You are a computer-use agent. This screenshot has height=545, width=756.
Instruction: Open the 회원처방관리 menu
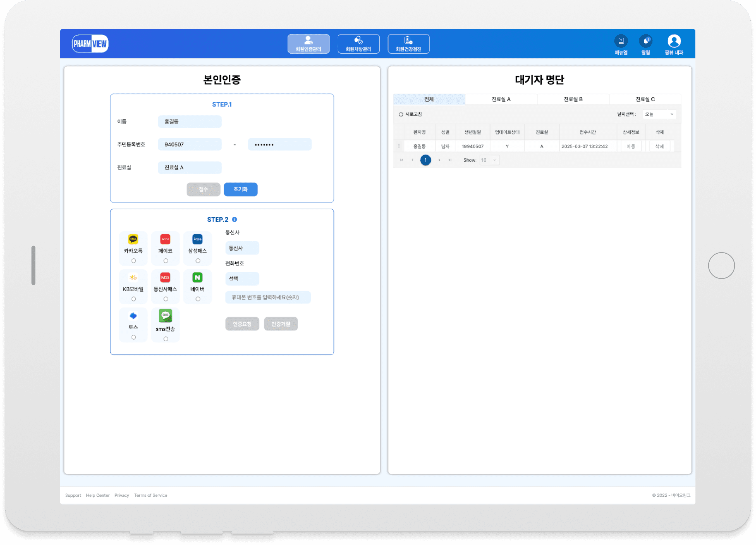click(x=359, y=44)
